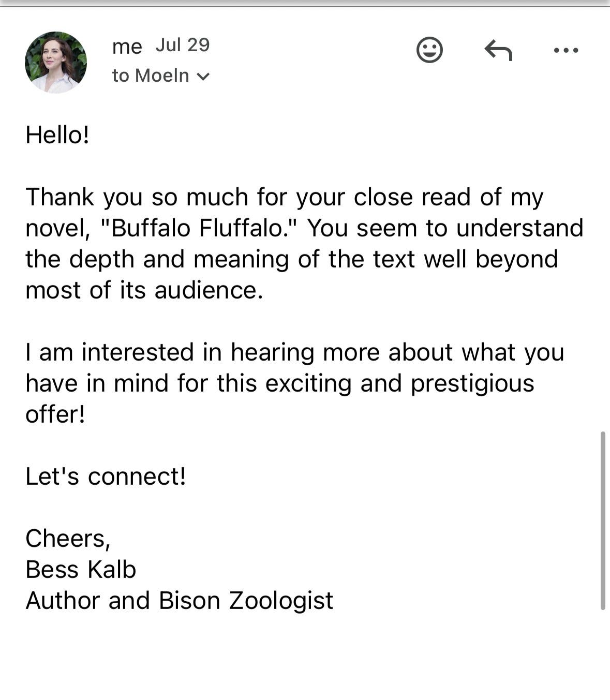Screen dimensions: 610x700
Task: Reply using the curved arrow icon
Action: tap(498, 51)
